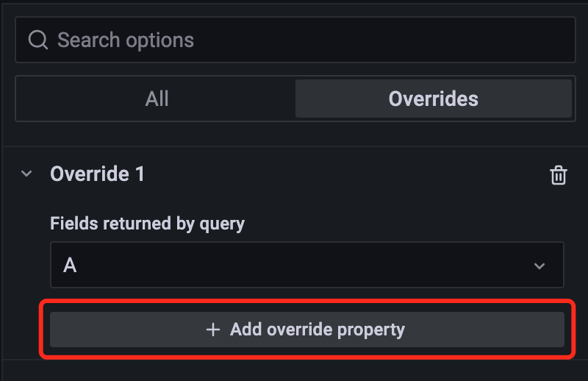Click the Search options placeholder text

tap(126, 40)
